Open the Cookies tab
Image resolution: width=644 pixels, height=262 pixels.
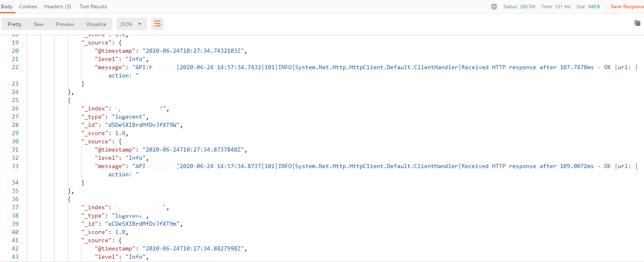(28, 7)
